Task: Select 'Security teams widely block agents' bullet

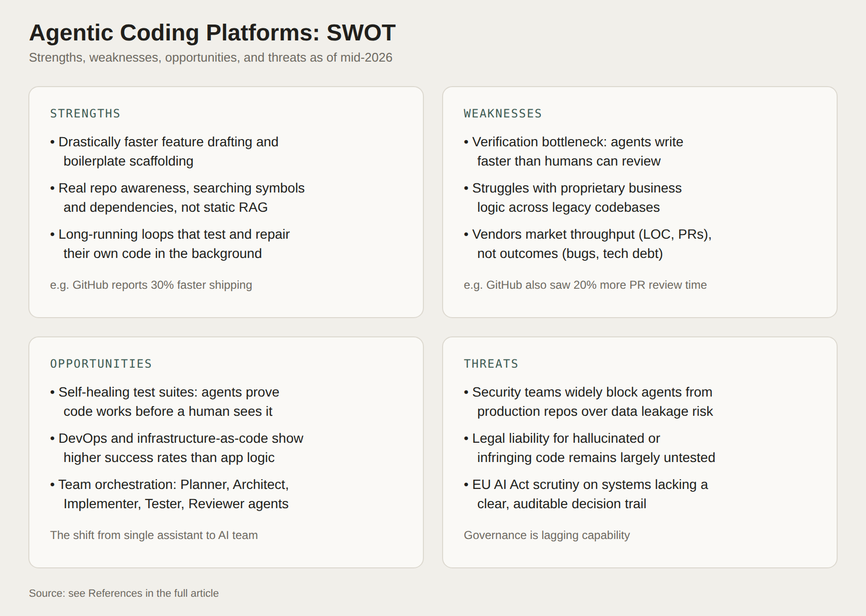Action: pyautogui.click(x=588, y=402)
